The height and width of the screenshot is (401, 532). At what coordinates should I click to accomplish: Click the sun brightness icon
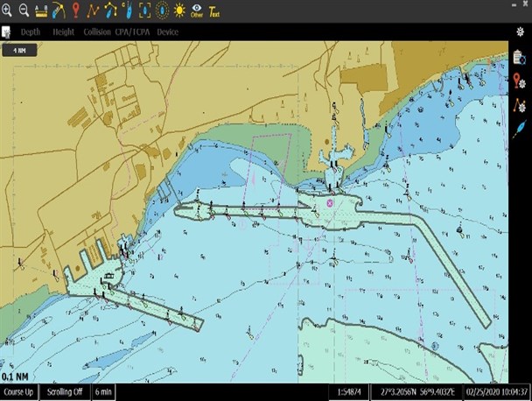tap(178, 11)
